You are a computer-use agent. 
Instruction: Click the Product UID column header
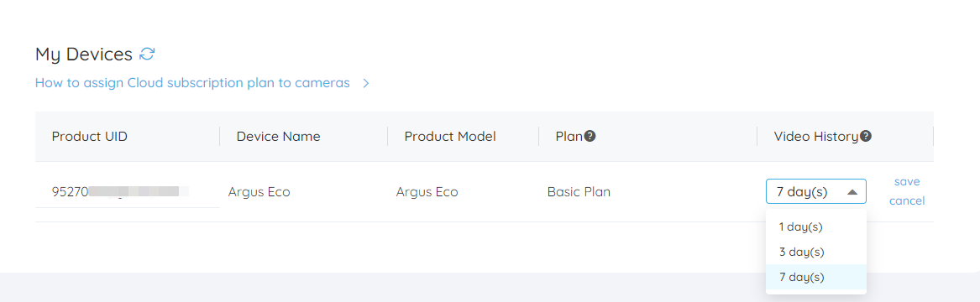[x=89, y=136]
